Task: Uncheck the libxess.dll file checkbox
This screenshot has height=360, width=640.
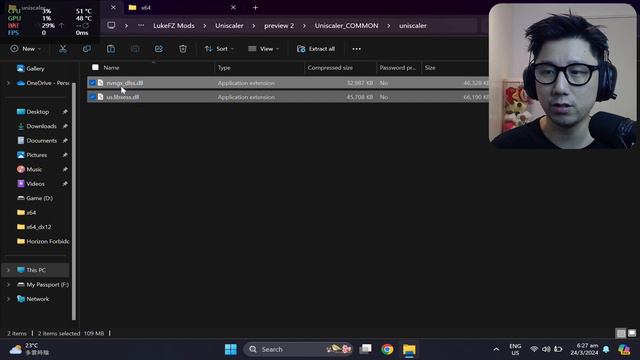Action: 92,97
